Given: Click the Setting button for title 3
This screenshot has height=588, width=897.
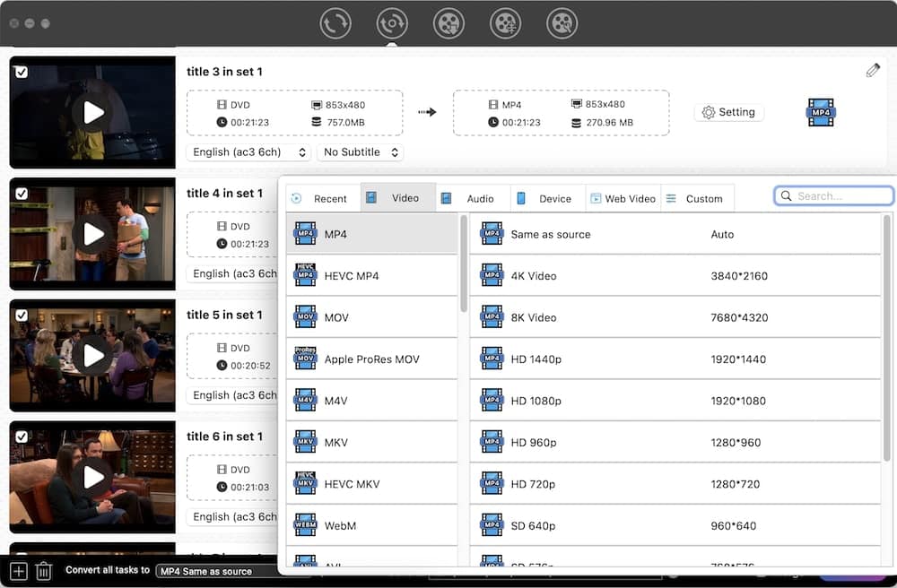Looking at the screenshot, I should pyautogui.click(x=728, y=112).
